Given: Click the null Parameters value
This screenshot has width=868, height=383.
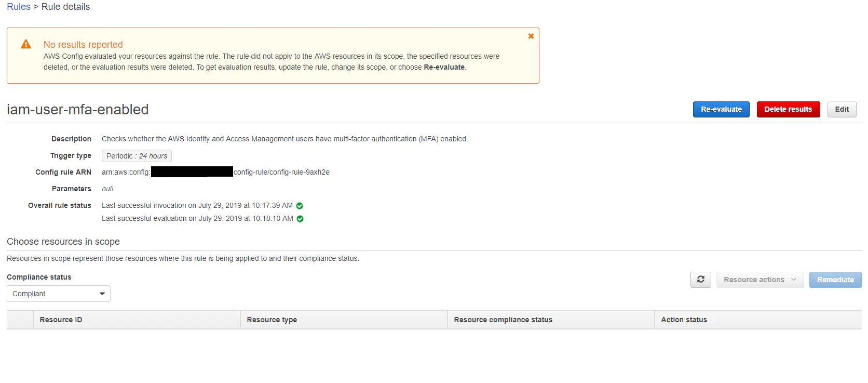Looking at the screenshot, I should [107, 189].
